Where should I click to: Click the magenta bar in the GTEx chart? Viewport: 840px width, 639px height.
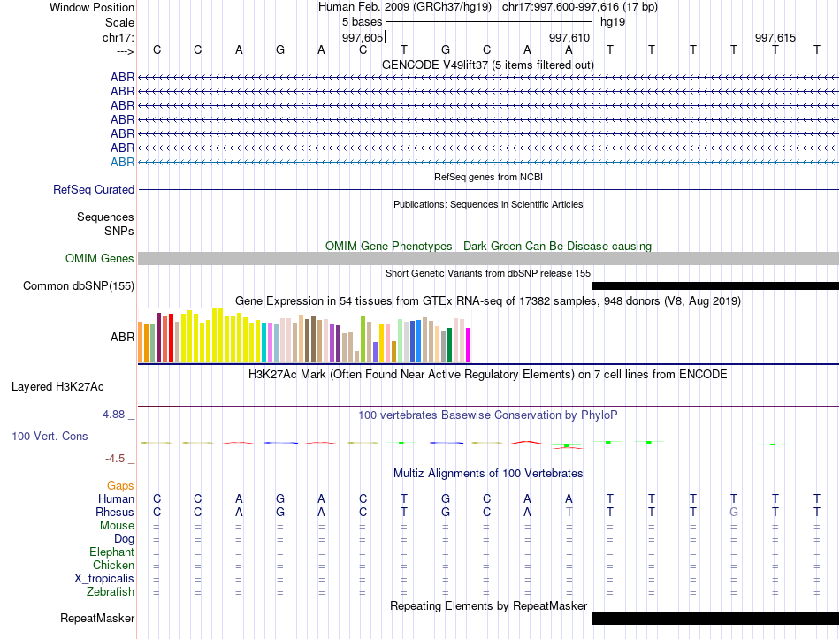point(469,346)
